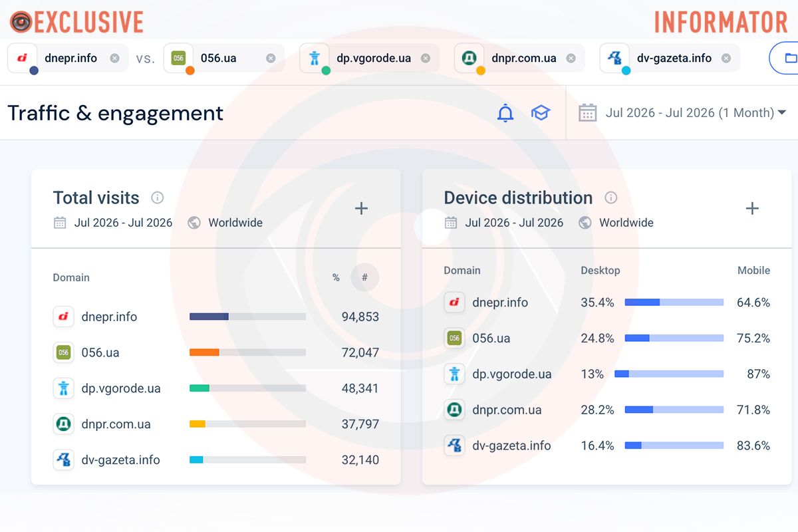Screen dimensions: 798x532
Task: Remove dp.vgorode.ua from the comparison chips
Action: 426,59
